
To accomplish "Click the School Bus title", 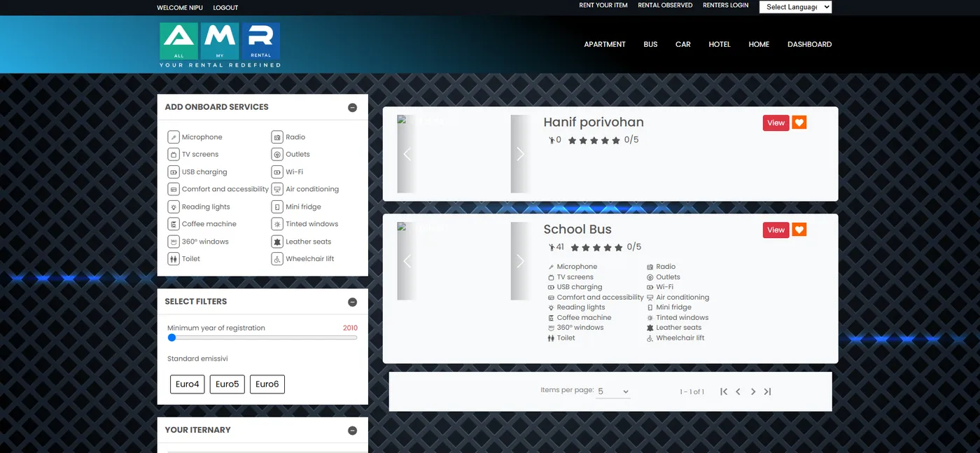I will pyautogui.click(x=577, y=230).
